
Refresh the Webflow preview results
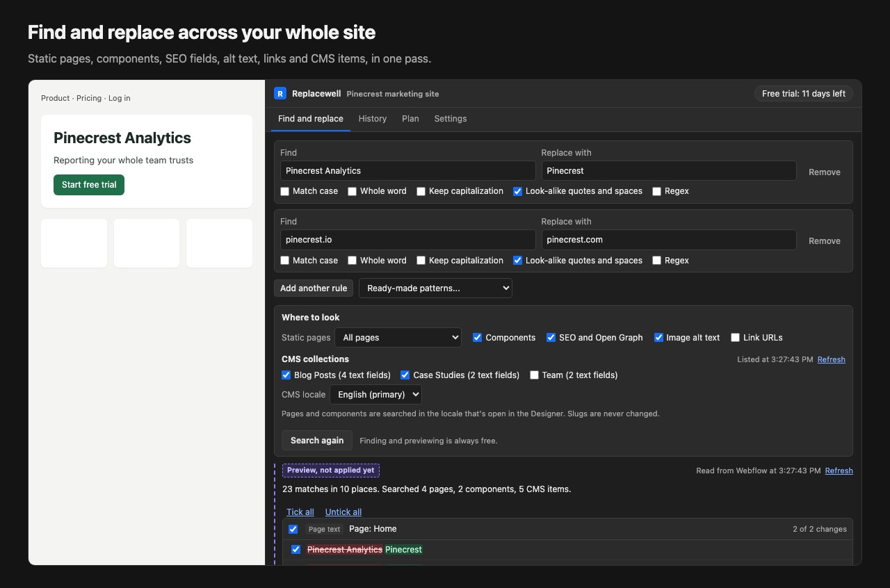tap(839, 471)
